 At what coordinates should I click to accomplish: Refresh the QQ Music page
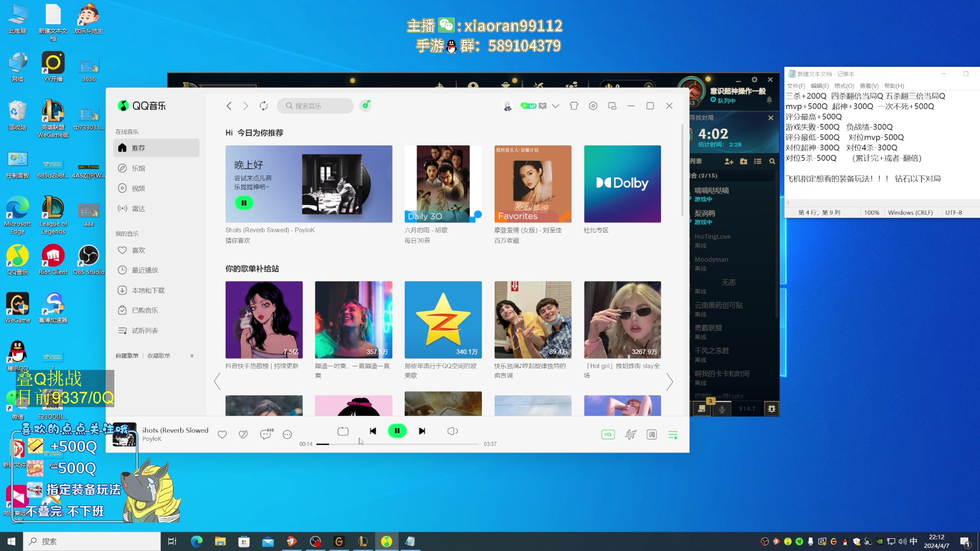coord(263,106)
